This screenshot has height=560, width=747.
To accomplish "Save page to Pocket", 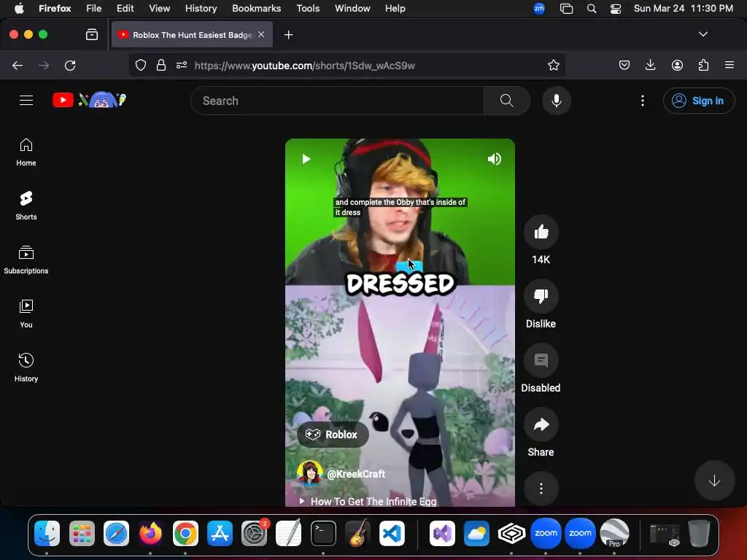I will 624,65.
